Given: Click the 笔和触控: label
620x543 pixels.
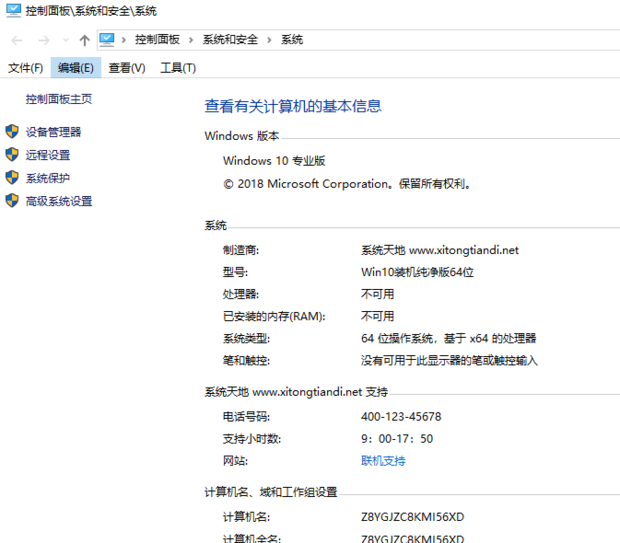Looking at the screenshot, I should [246, 360].
